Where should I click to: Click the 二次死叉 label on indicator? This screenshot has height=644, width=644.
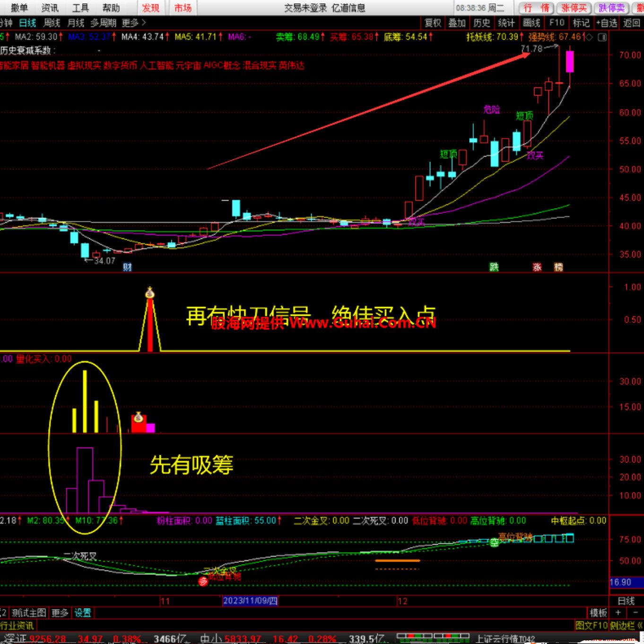pos(80,556)
